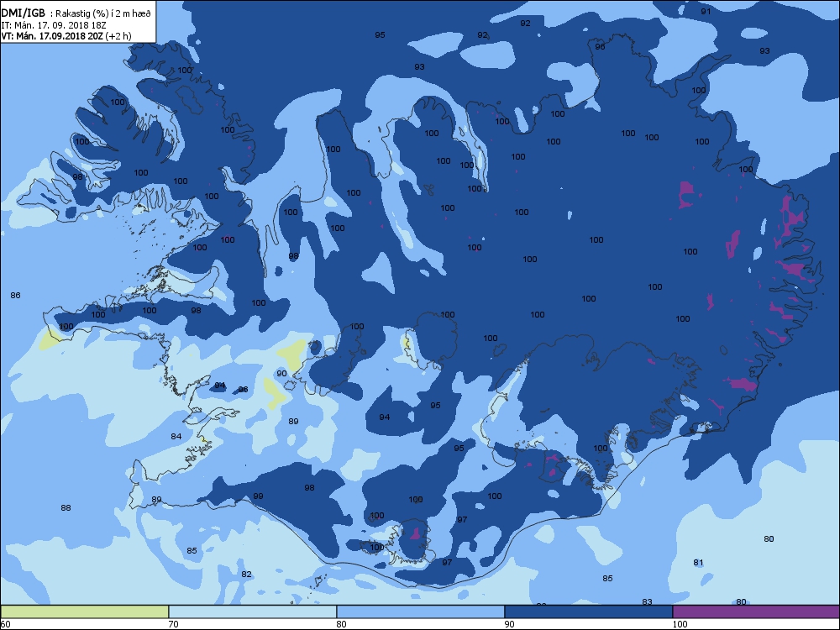
Task: Click the legend tick label 70
Action: point(174,624)
